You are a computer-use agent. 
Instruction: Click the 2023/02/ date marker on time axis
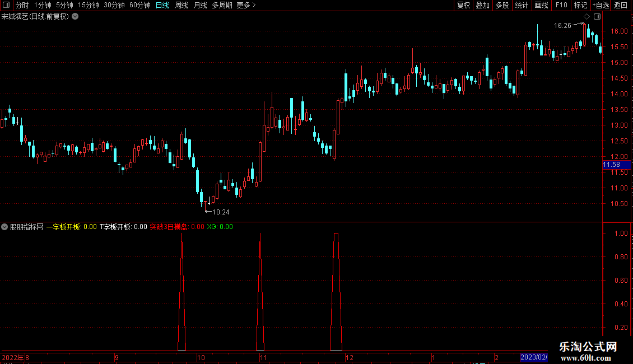534,357
